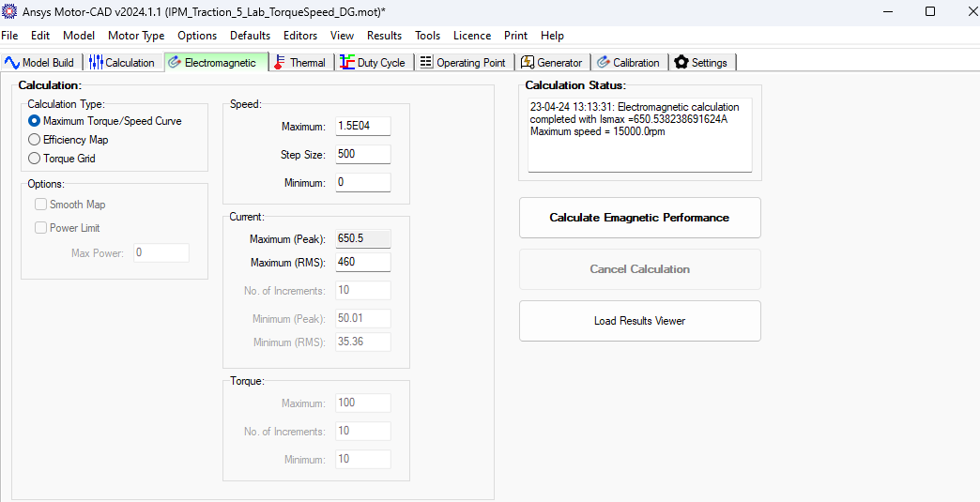The width and height of the screenshot is (980, 502).
Task: Select the Efficiency Map radio button
Action: (35, 140)
